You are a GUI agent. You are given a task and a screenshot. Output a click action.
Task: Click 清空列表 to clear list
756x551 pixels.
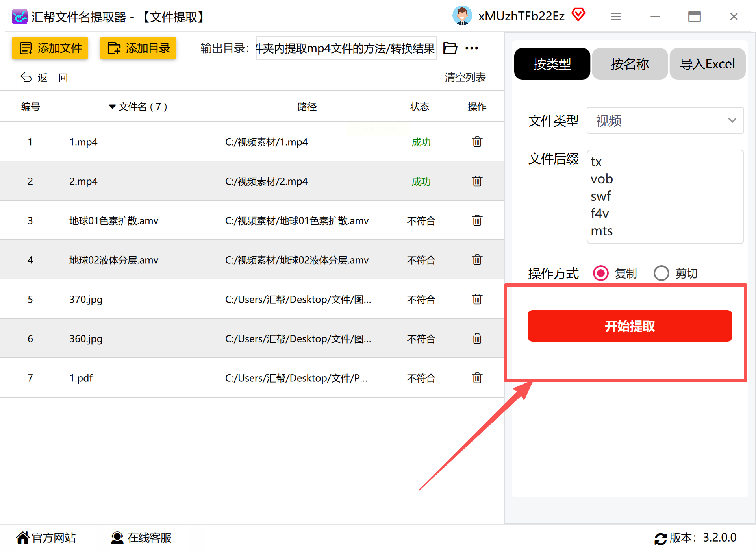[x=465, y=77]
